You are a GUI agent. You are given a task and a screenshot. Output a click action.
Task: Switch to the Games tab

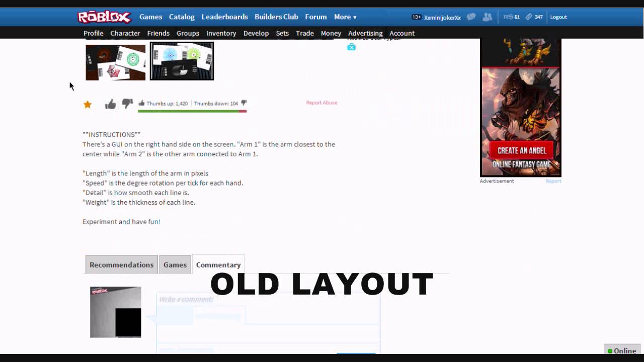175,264
